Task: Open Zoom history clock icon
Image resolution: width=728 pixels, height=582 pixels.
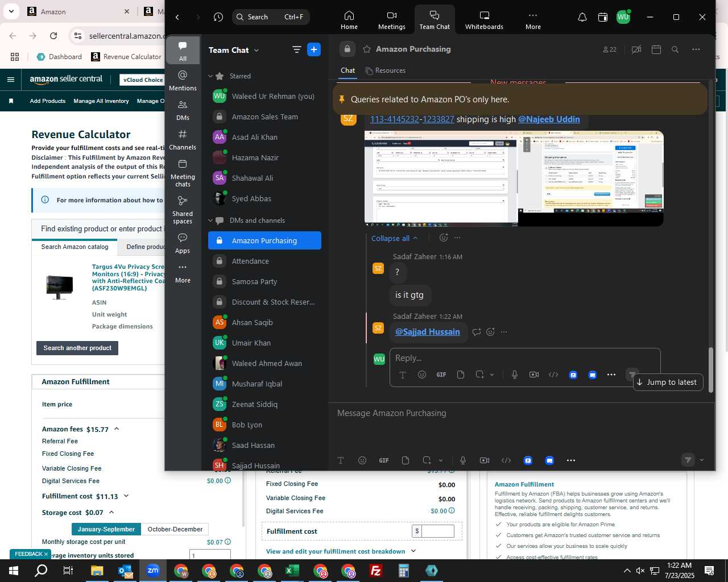Action: 218,17
